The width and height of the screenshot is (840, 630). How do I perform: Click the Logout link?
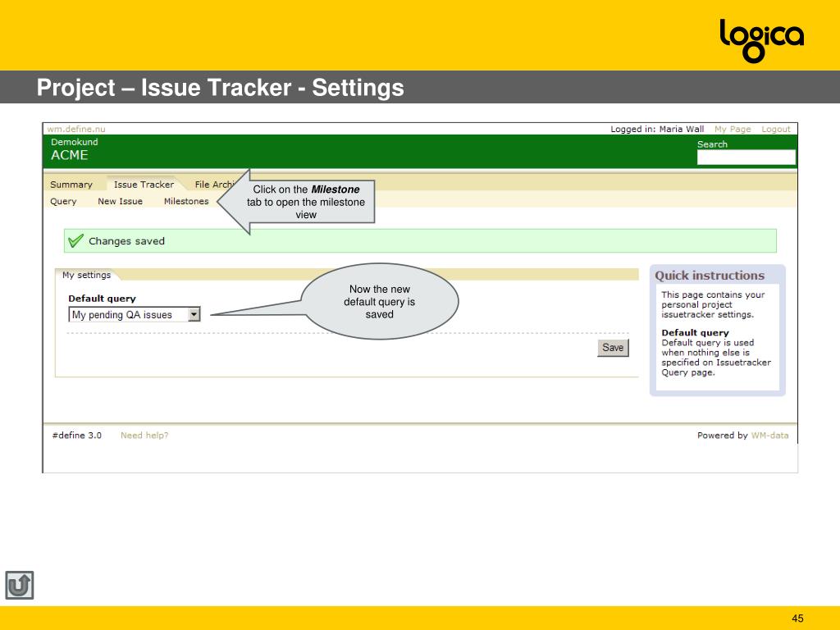775,129
